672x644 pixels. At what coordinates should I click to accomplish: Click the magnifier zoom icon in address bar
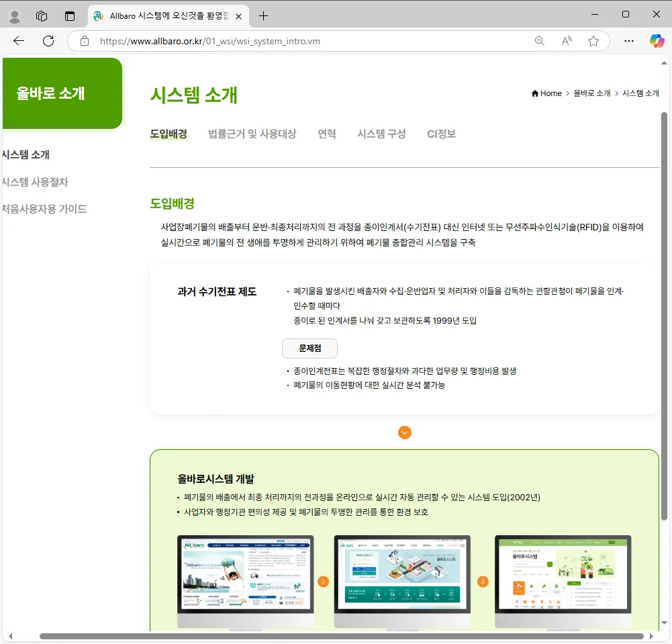point(539,41)
